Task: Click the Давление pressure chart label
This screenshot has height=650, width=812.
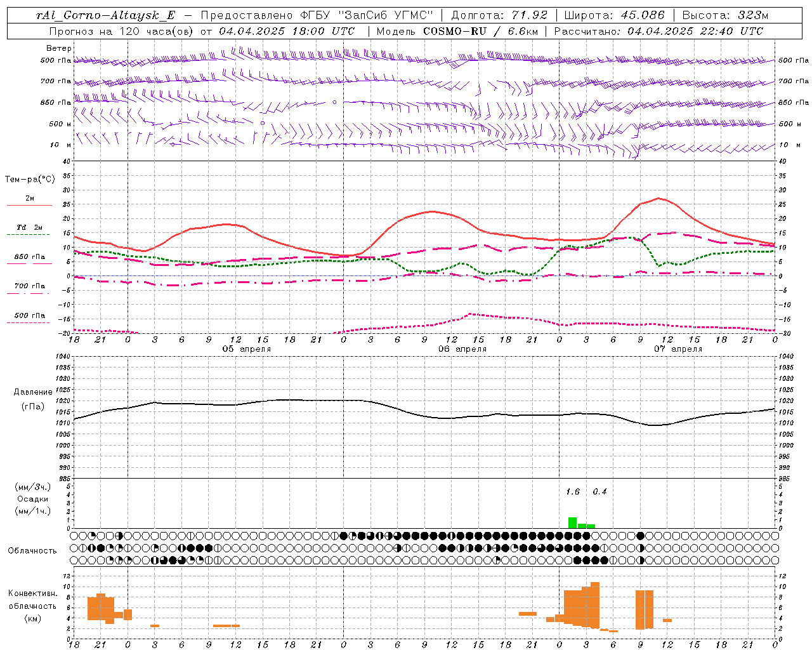Action: click(x=33, y=392)
